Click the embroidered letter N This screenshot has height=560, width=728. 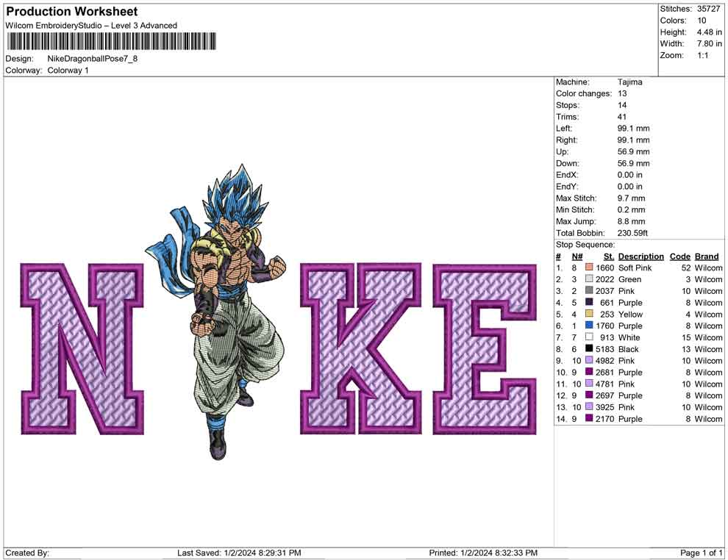tap(82, 349)
